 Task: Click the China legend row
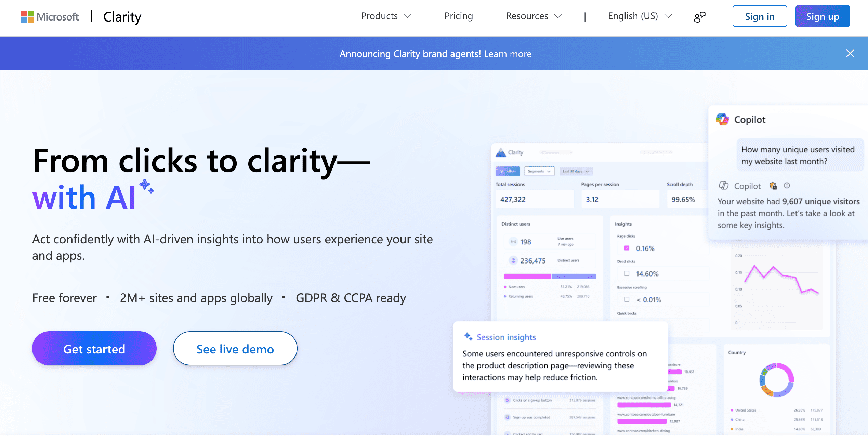point(776,419)
